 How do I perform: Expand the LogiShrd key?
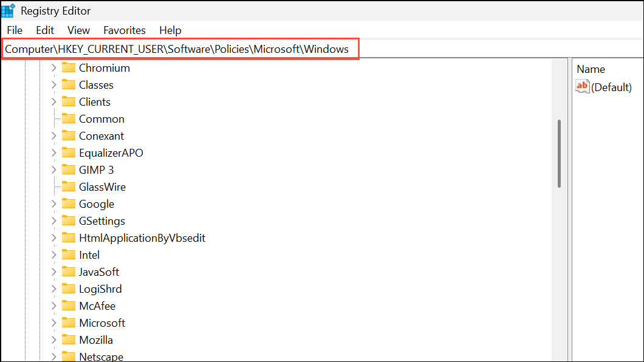click(x=54, y=289)
